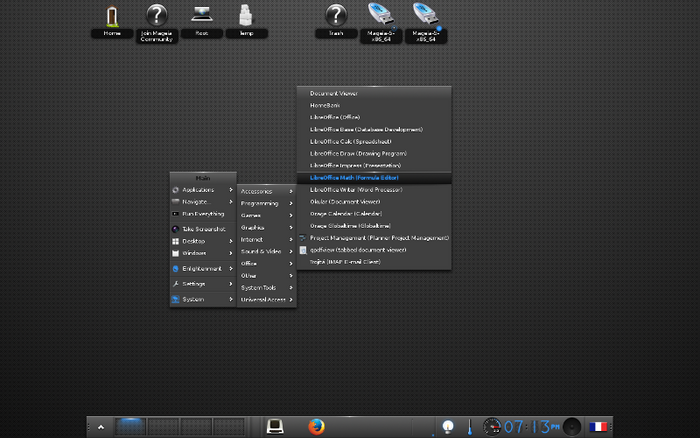
Task: Launch LibreOffice Draw (Drawing Program)
Action: (x=374, y=154)
